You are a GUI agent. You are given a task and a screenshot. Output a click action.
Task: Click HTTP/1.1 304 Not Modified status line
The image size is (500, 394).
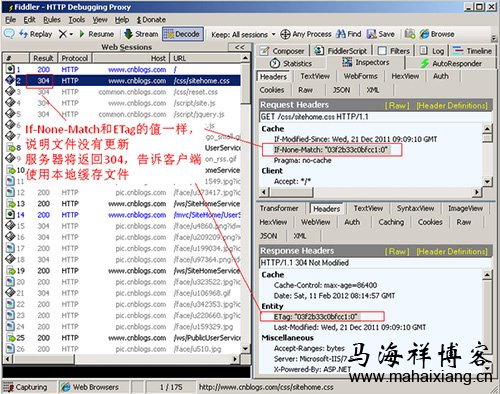375,263
